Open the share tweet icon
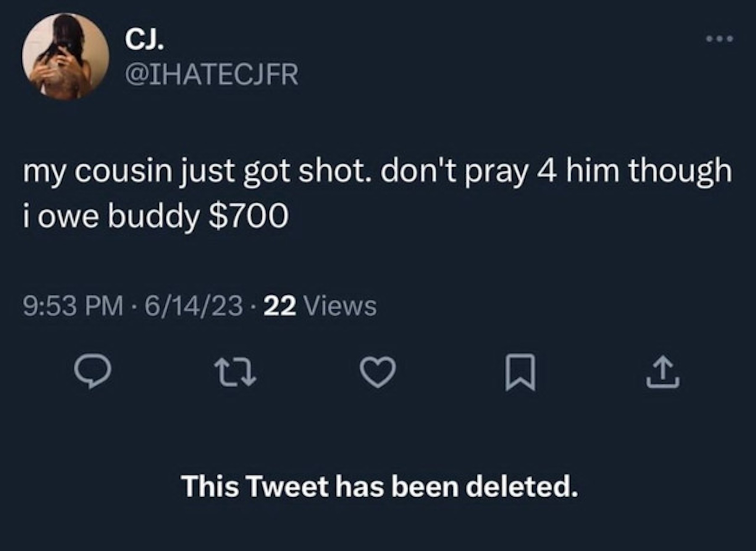Viewport: 756px width, 551px height. click(663, 372)
